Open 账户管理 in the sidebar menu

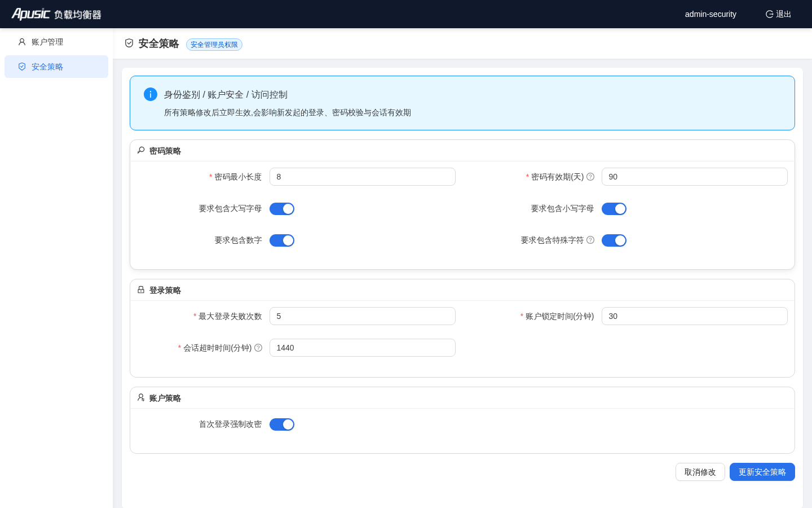tap(56, 42)
